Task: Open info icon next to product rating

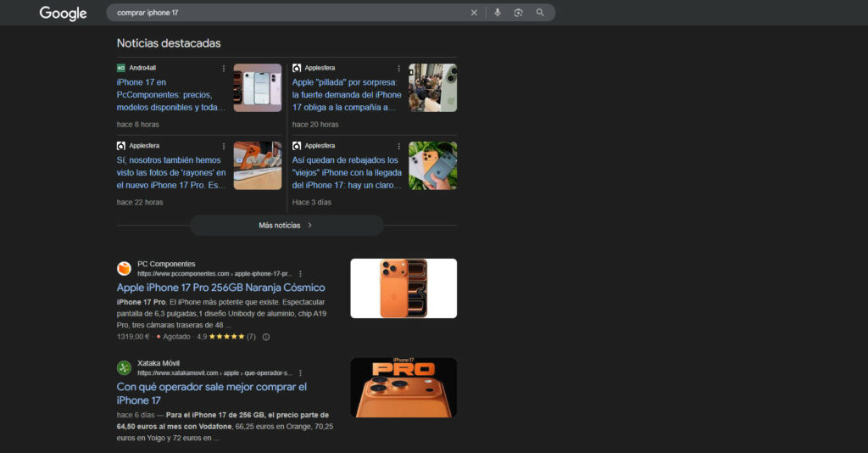Action: (266, 337)
